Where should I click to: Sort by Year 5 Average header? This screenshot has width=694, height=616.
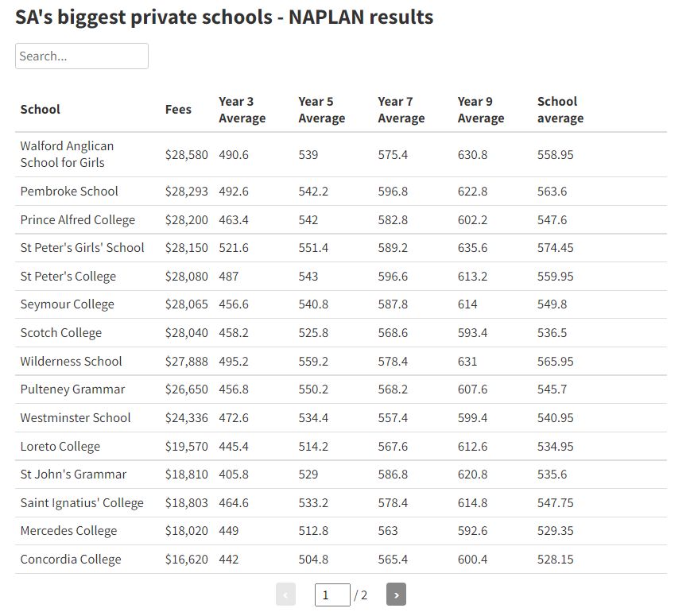pyautogui.click(x=321, y=110)
